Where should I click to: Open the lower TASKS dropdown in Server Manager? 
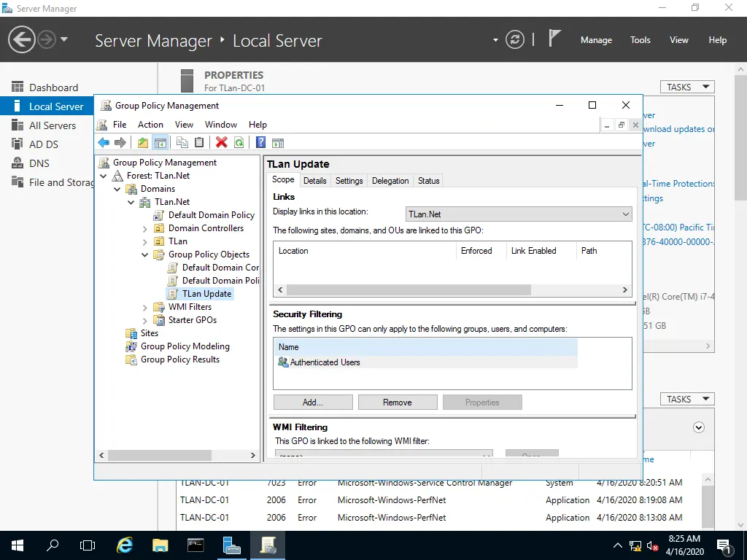687,399
